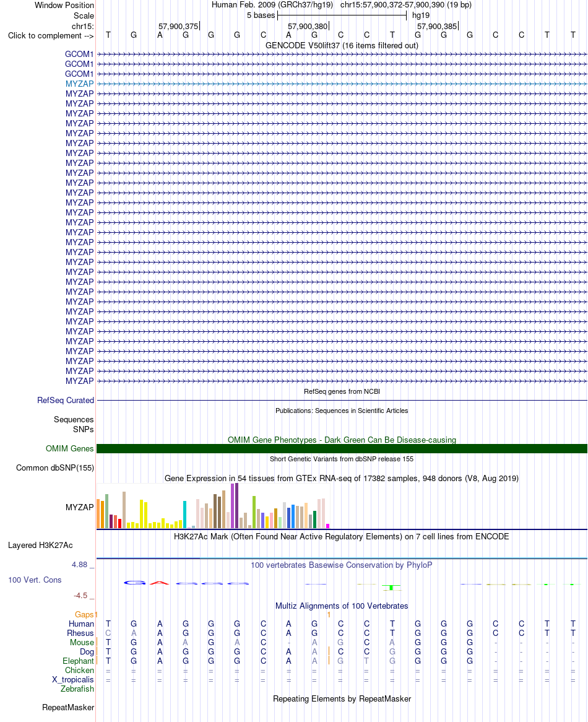
Task: Click the Common dbSNP(155) label
Action: [54, 468]
